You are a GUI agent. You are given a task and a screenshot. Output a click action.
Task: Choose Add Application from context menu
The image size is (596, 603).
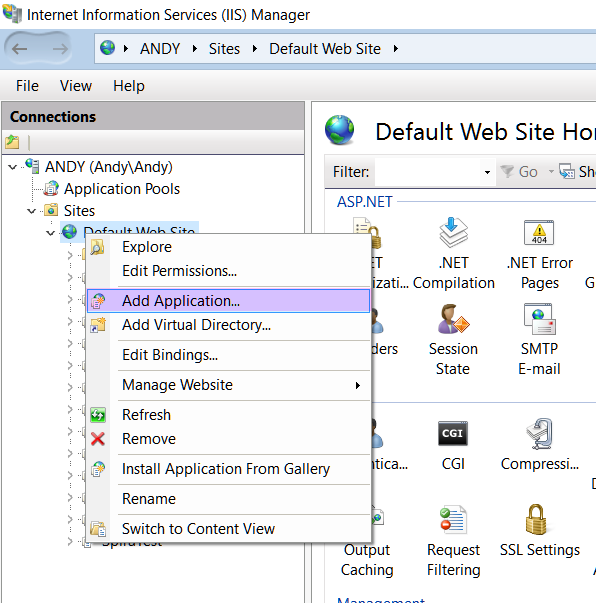click(x=228, y=301)
